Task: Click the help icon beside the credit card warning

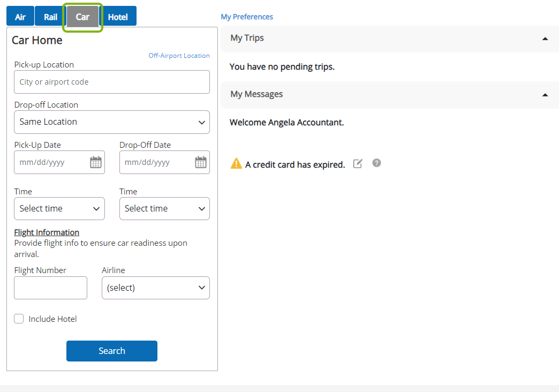Action: point(376,163)
